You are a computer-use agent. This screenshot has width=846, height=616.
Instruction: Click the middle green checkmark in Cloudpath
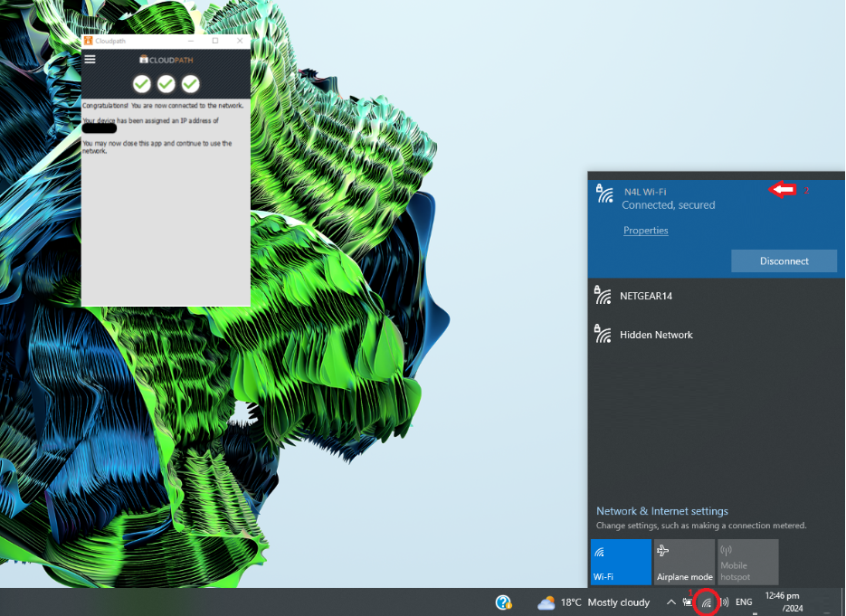(x=166, y=83)
